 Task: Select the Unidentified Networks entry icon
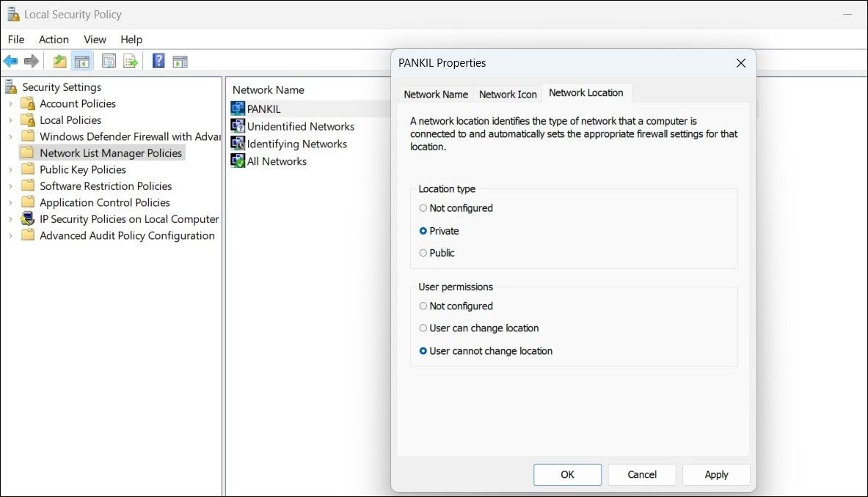(238, 126)
